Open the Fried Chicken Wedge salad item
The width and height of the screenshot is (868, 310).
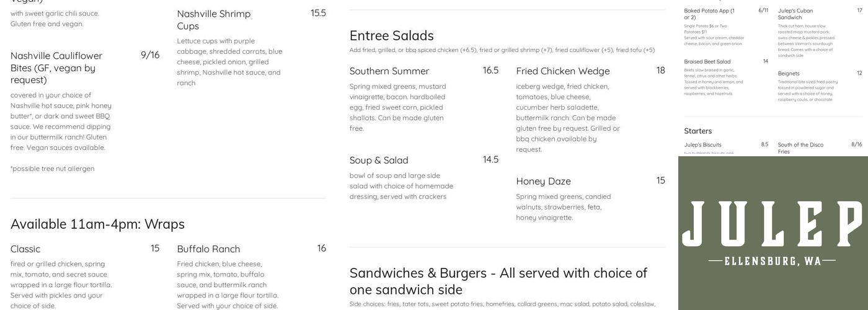[x=563, y=71]
